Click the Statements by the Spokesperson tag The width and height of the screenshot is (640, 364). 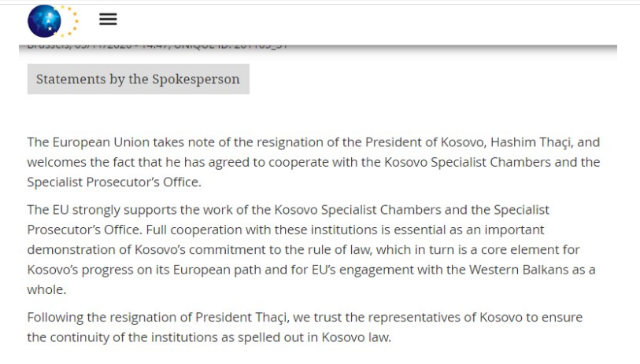(x=138, y=79)
